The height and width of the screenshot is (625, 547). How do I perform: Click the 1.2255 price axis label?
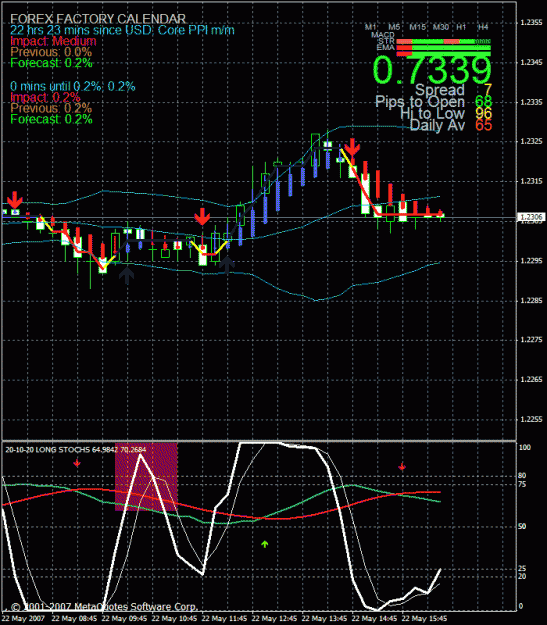click(x=531, y=419)
